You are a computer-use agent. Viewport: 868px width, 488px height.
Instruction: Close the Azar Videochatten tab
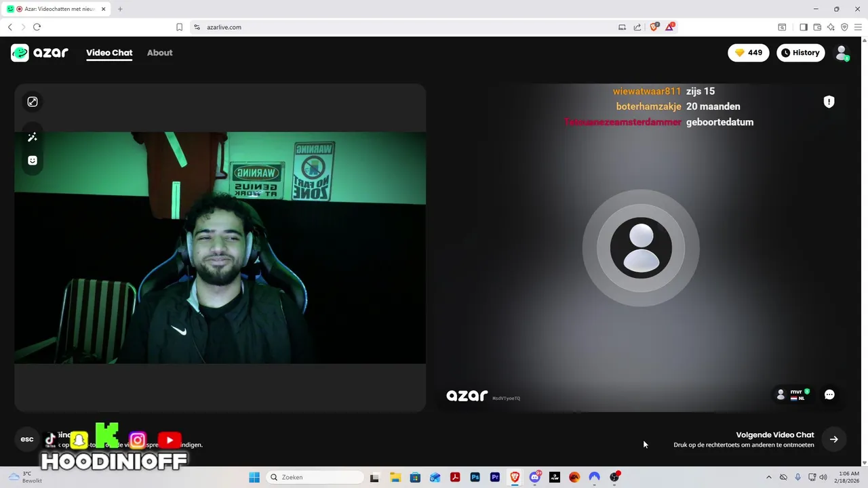103,9
